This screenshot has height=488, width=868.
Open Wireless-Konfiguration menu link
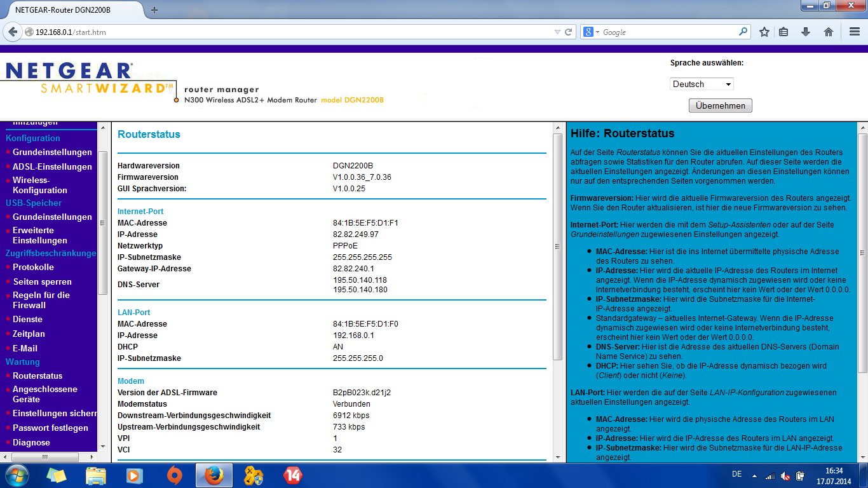[40, 185]
